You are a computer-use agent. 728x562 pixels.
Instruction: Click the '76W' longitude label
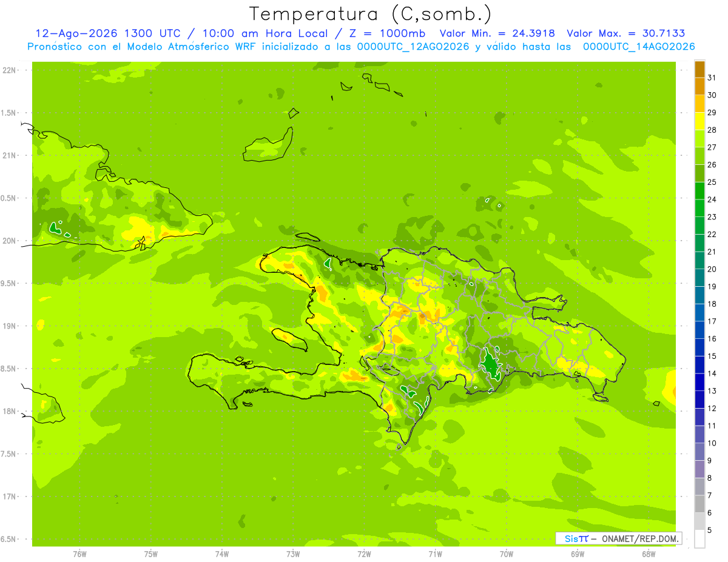pos(79,554)
